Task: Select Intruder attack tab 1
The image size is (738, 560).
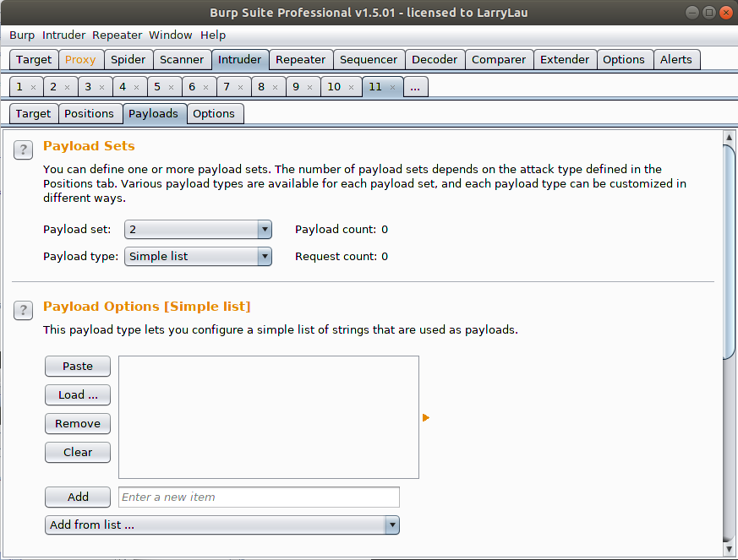Action: pos(19,87)
